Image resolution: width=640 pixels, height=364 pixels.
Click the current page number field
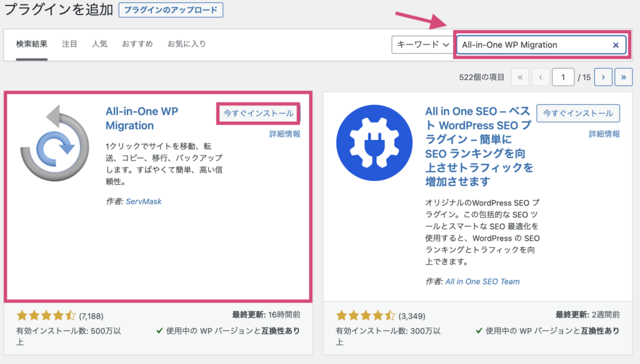563,77
